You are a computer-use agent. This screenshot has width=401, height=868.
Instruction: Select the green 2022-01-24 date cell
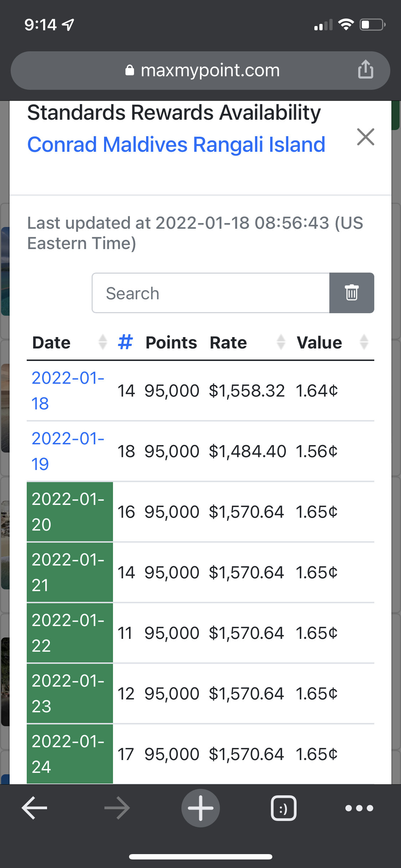70,754
